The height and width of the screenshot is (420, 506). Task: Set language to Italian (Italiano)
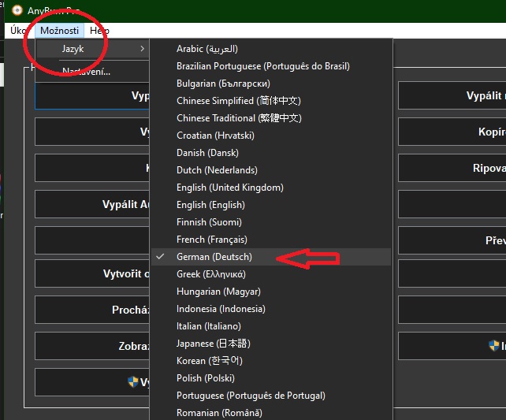pyautogui.click(x=208, y=326)
